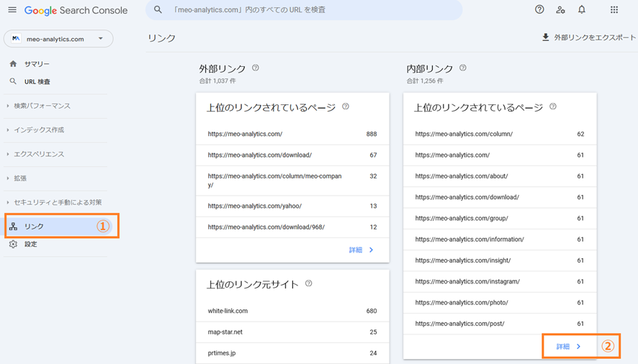The height and width of the screenshot is (364, 638).
Task: Select internal row https://meo-analytics.com/ with 61
Action: 500,155
